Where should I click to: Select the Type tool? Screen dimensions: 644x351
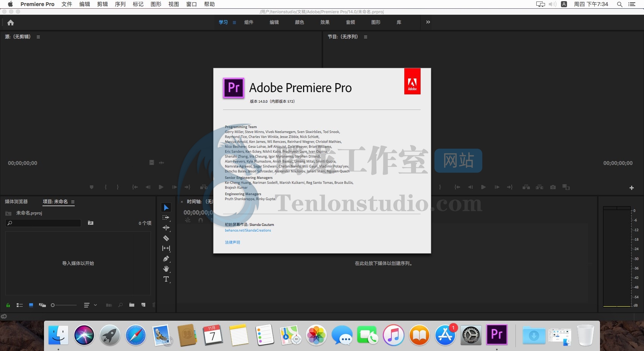pyautogui.click(x=166, y=279)
